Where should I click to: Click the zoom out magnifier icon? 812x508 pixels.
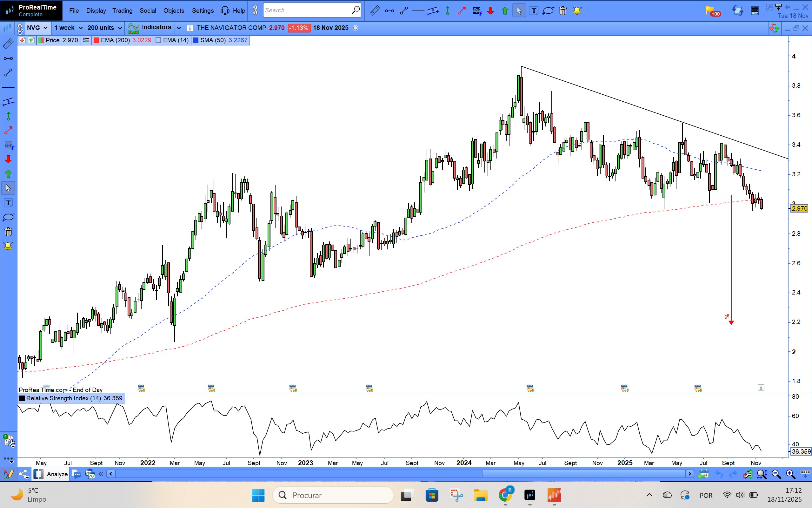click(x=776, y=474)
